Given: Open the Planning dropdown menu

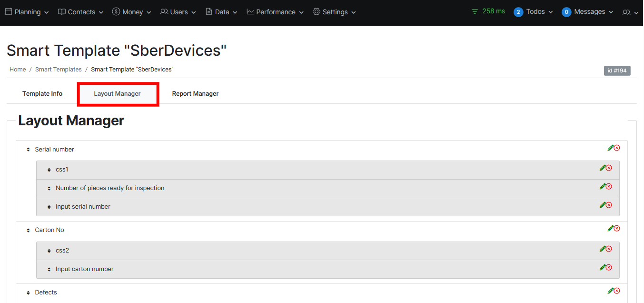Looking at the screenshot, I should (x=27, y=12).
